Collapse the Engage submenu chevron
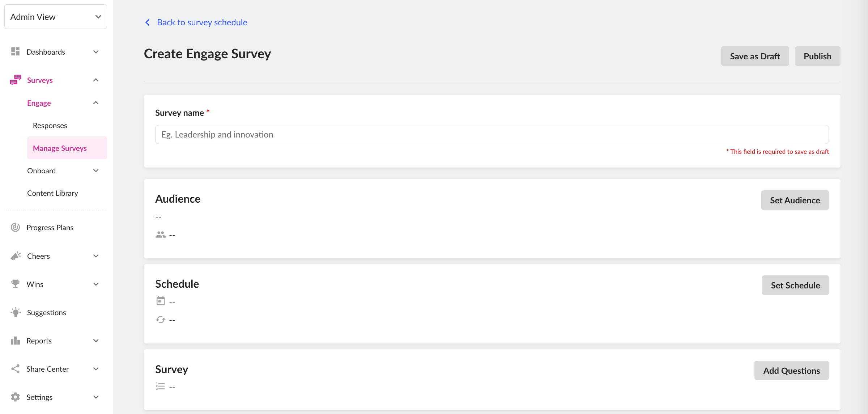 click(96, 103)
